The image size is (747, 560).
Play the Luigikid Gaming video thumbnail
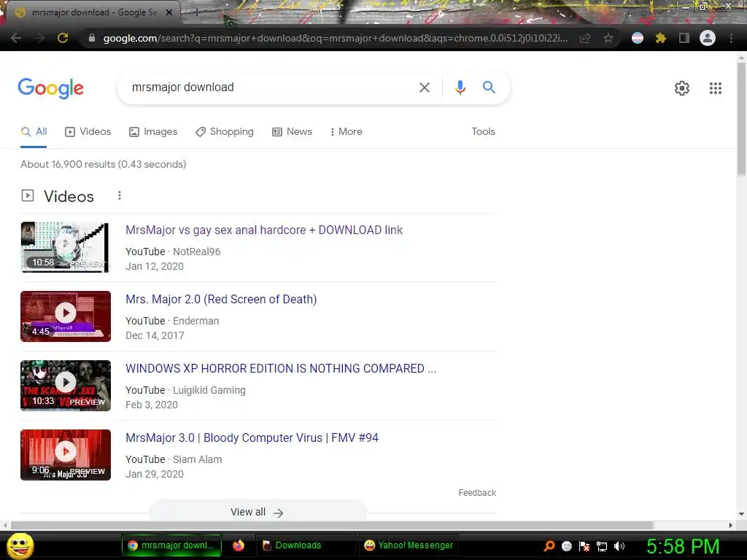coord(66,386)
